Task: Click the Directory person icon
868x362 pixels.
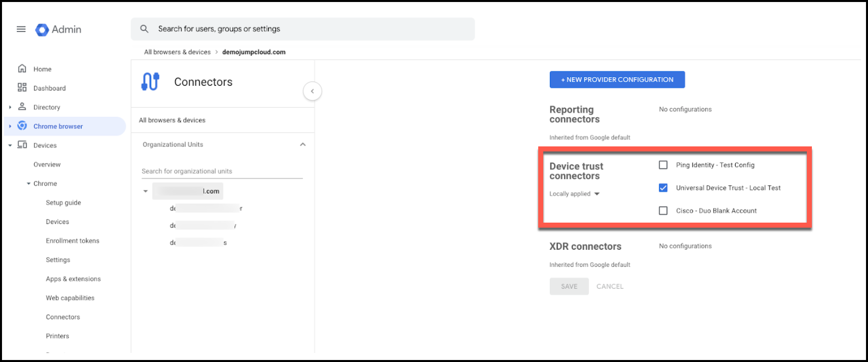Action: tap(22, 107)
